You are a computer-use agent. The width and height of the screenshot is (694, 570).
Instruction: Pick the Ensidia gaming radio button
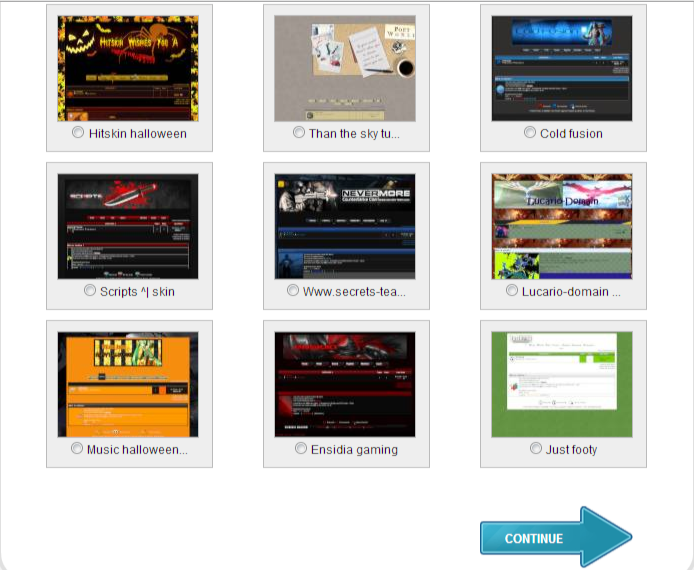301,448
